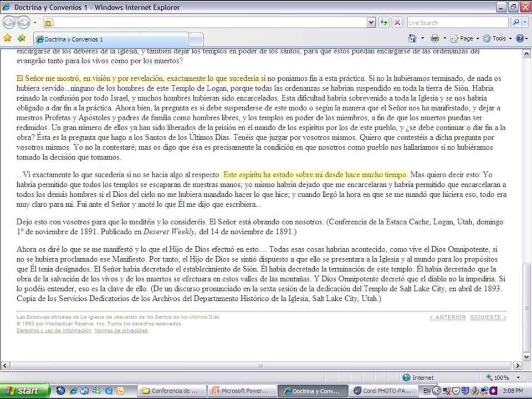Click the first Quick Launch icon

[x=60, y=391]
